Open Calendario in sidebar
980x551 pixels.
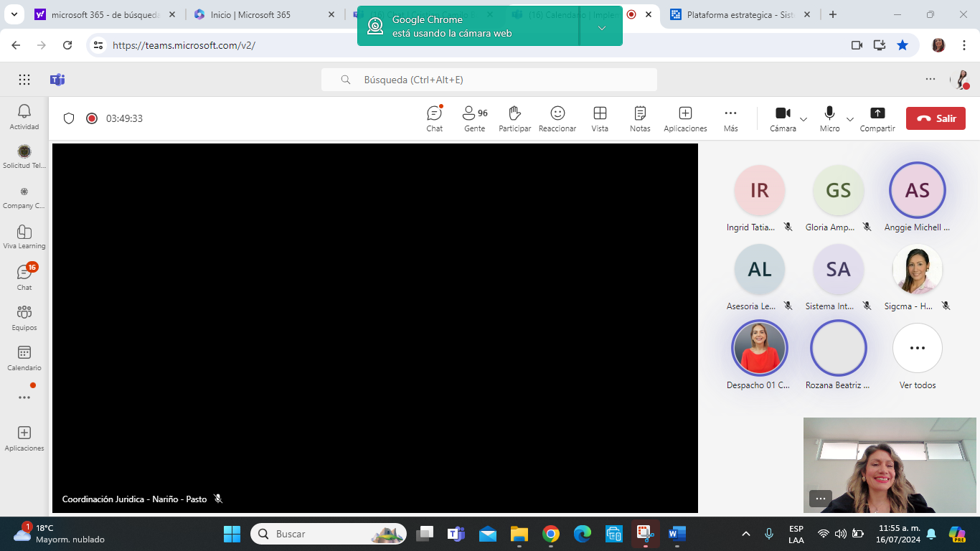pos(24,357)
